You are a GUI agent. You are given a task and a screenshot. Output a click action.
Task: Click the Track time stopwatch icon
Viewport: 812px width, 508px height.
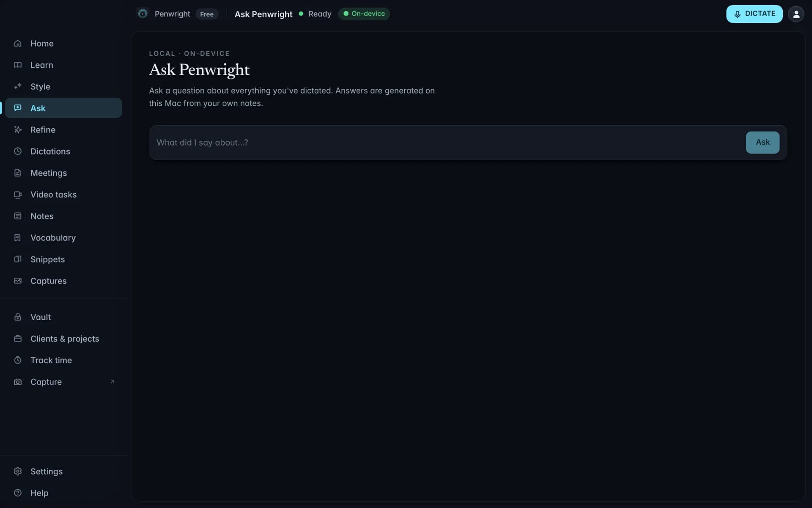18,360
